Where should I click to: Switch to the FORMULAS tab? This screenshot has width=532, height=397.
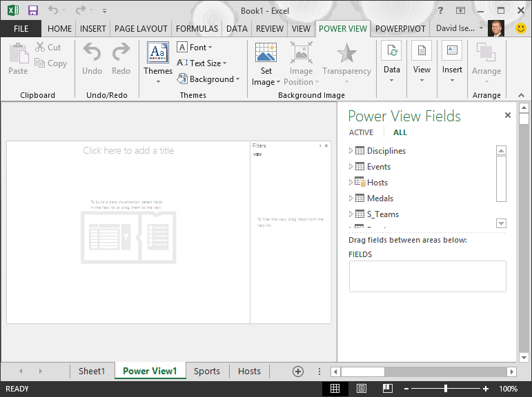197,29
